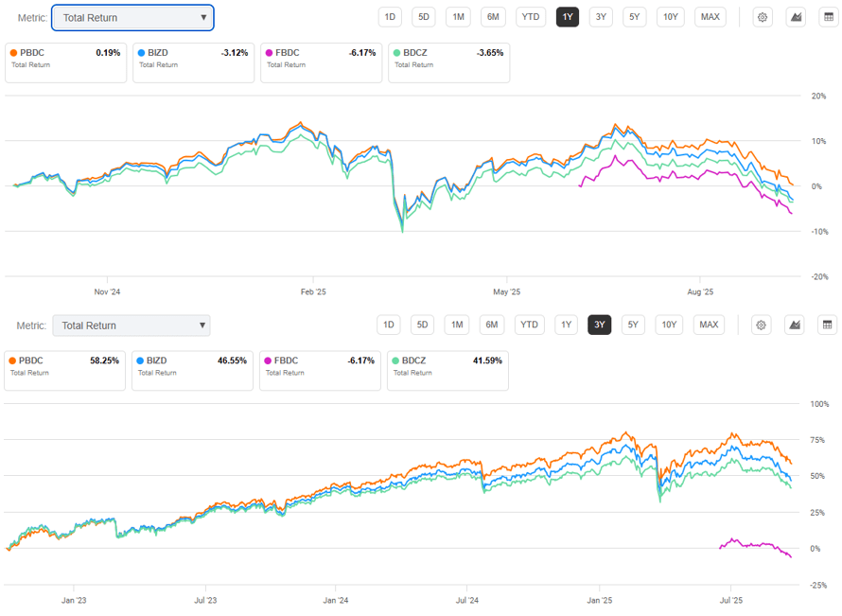Screen dimensions: 842x616
Task: Select the MAX range tab on bottom chart
Action: click(710, 324)
